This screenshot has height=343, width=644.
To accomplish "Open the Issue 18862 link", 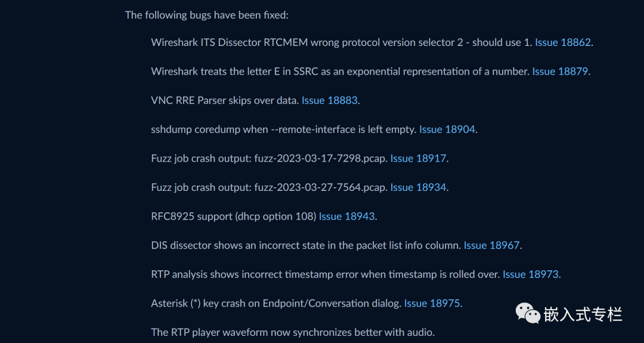I will coord(562,42).
